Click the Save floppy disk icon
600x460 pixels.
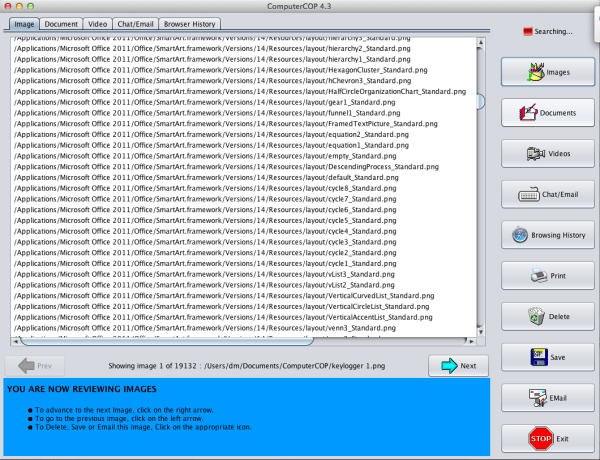pyautogui.click(x=539, y=357)
